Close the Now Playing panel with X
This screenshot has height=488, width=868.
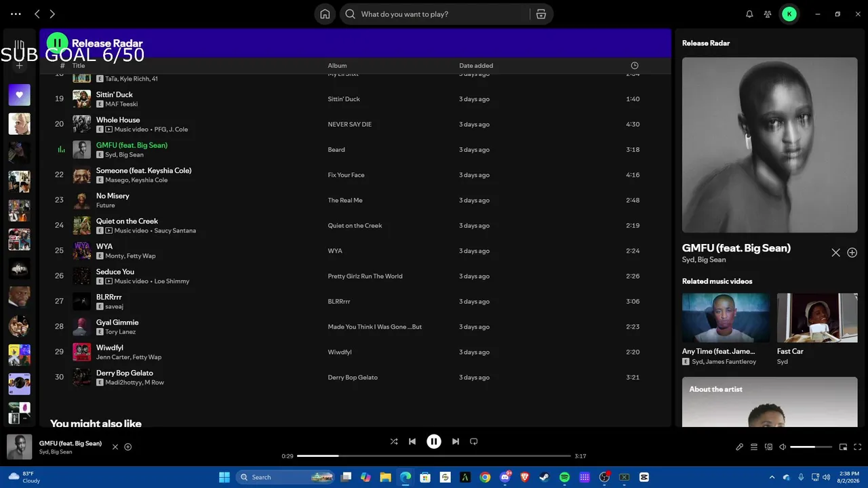tap(835, 253)
